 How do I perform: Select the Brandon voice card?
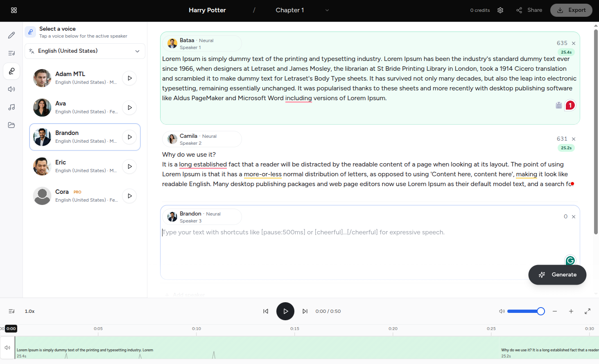85,137
